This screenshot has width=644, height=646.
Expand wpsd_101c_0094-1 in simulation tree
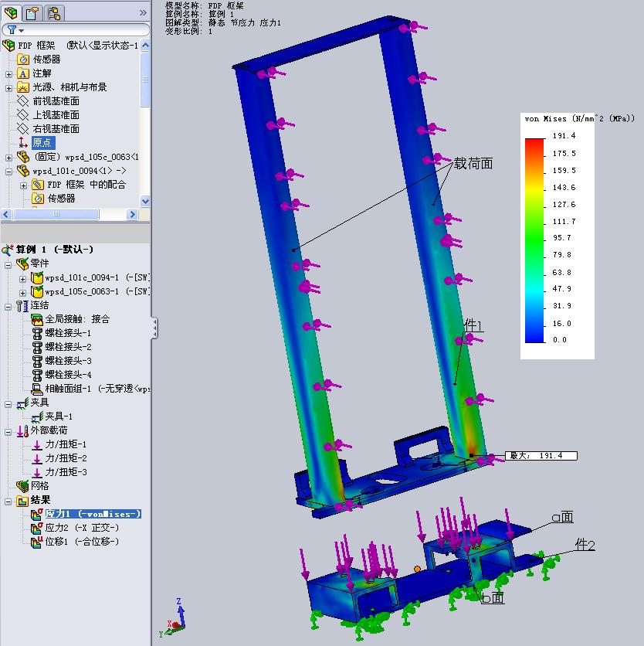click(22, 279)
